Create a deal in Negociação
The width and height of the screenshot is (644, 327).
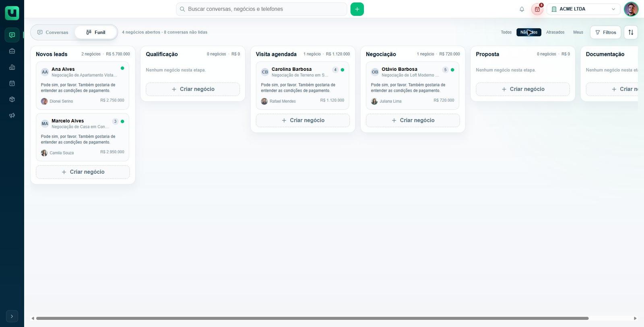(413, 120)
